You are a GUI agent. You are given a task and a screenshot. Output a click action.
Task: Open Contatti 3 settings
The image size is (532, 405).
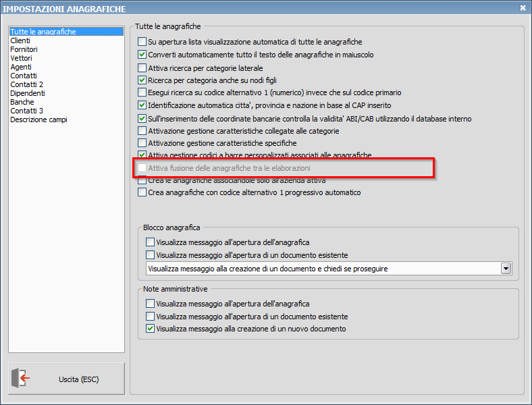tap(26, 111)
